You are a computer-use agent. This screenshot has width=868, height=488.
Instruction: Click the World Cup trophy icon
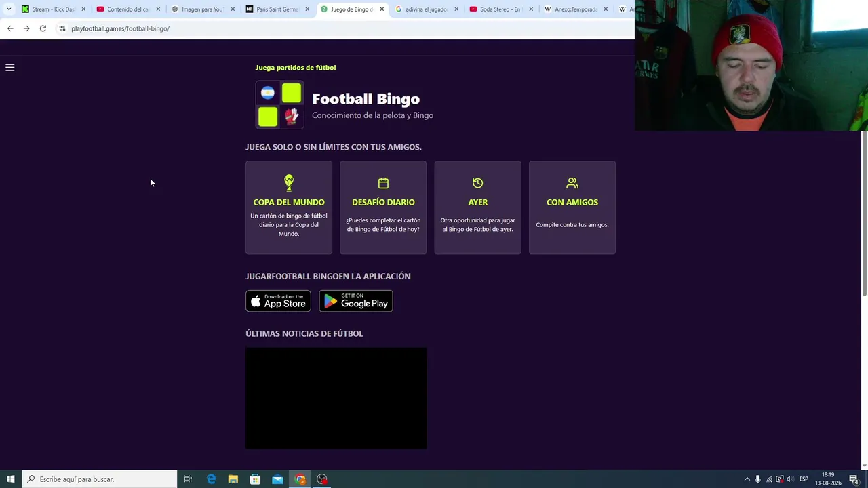pos(289,182)
